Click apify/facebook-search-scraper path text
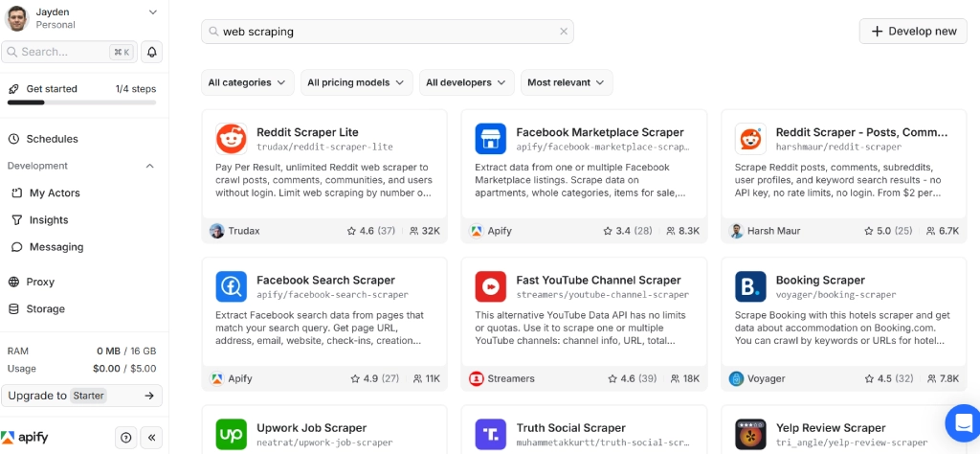Screen dimensions: 980x454 point(332,295)
